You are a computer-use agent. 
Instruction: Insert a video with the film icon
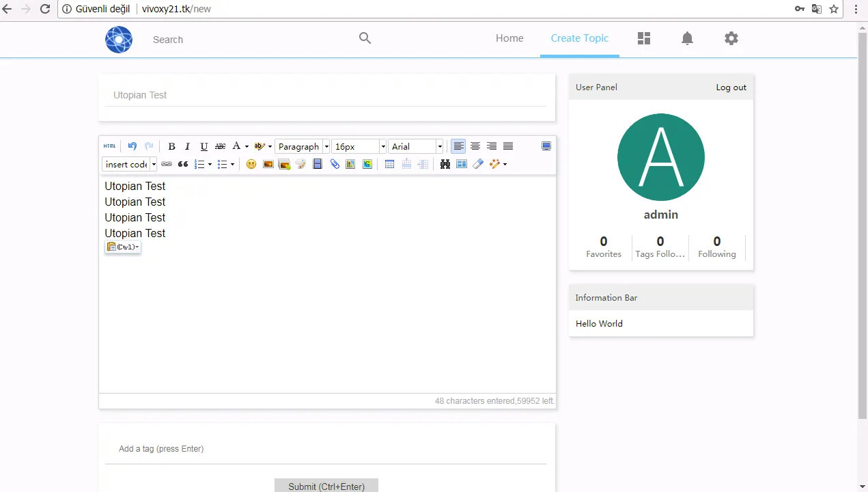(x=318, y=164)
